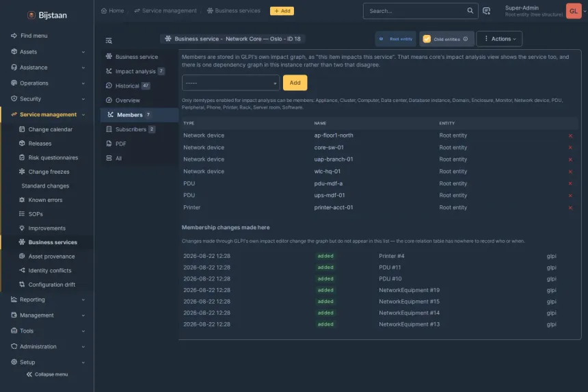Viewport: 588px width, 392px height.
Task: Click the Find menu icon
Action: tap(14, 36)
